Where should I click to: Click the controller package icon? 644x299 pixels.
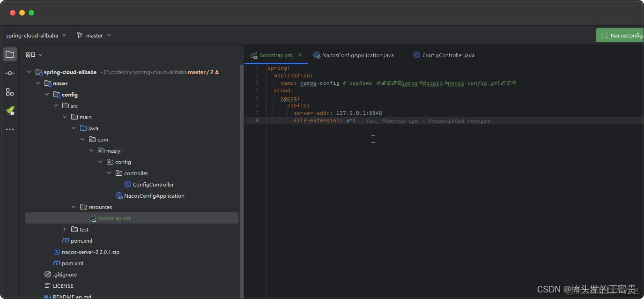point(119,173)
